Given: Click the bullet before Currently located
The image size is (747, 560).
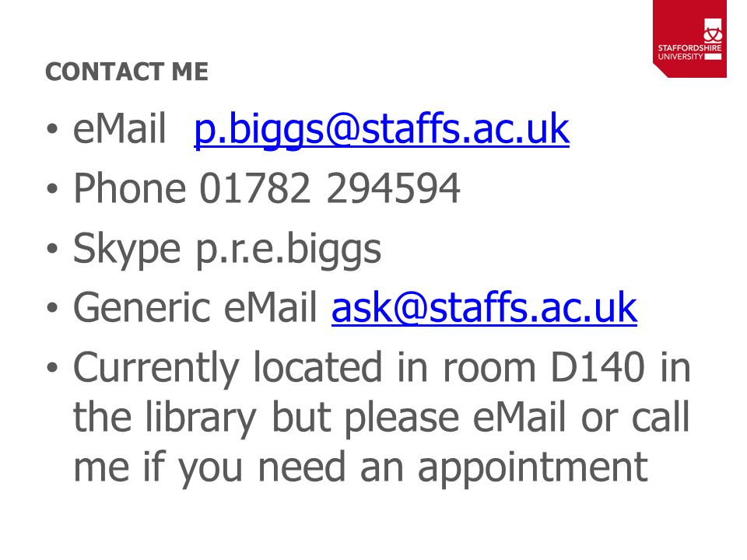Looking at the screenshot, I should tap(52, 367).
